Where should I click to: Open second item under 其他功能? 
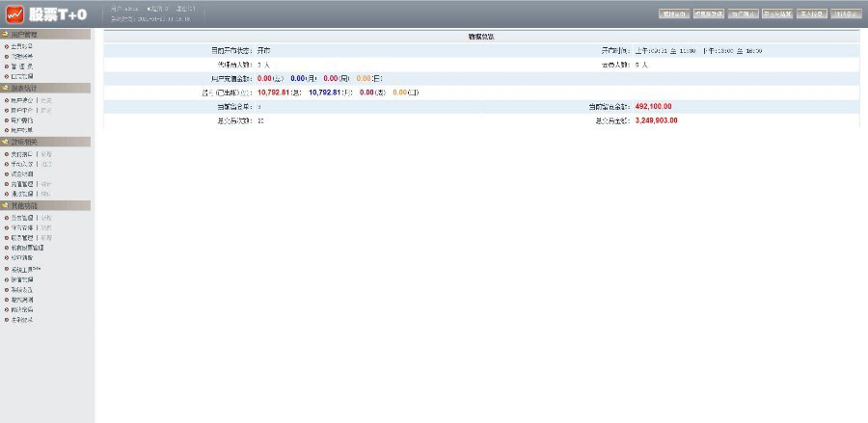(x=22, y=227)
